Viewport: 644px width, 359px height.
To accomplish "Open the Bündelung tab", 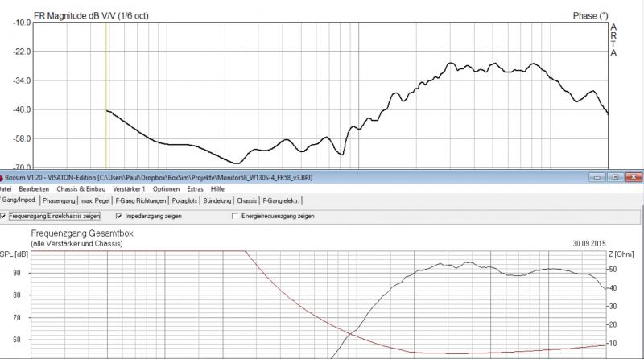I will [217, 201].
